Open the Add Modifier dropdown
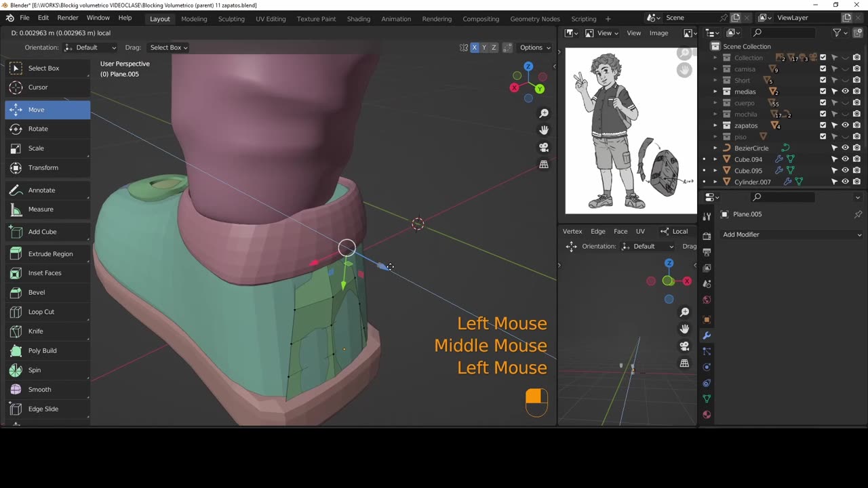Screen dimensions: 868x488 coord(791,235)
